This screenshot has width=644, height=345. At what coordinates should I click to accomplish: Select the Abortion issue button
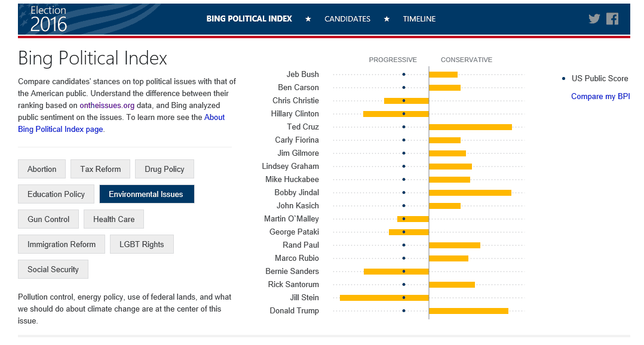point(42,169)
